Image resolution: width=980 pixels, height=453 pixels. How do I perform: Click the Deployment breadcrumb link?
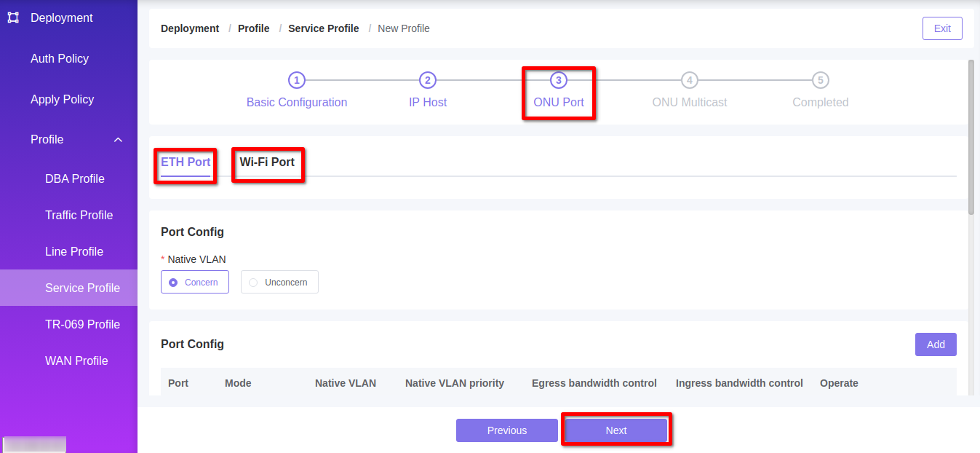(x=189, y=28)
